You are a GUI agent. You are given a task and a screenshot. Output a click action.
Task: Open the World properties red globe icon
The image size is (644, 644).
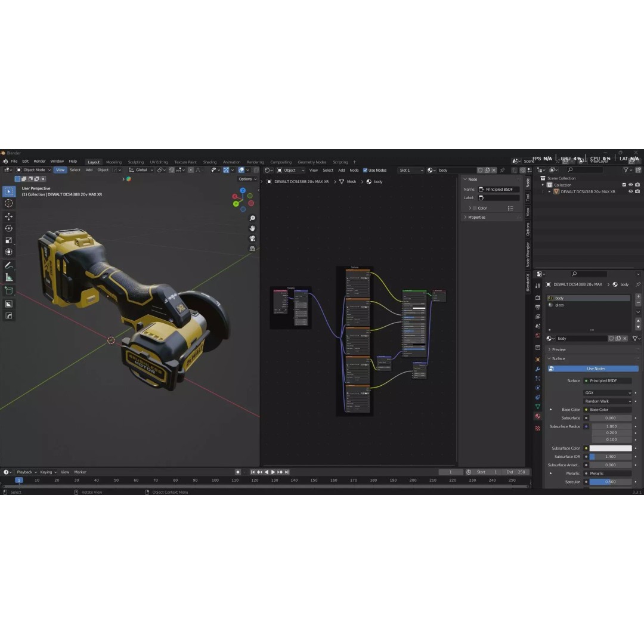pos(538,336)
